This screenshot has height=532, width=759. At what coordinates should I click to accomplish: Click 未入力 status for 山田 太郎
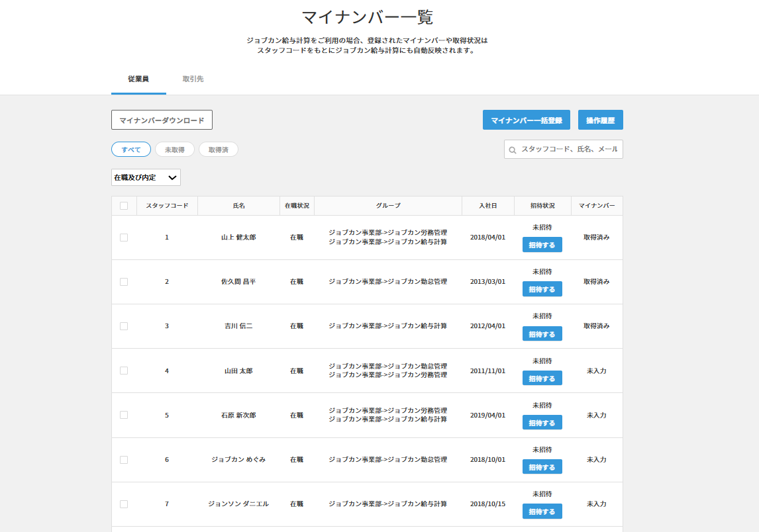(596, 371)
